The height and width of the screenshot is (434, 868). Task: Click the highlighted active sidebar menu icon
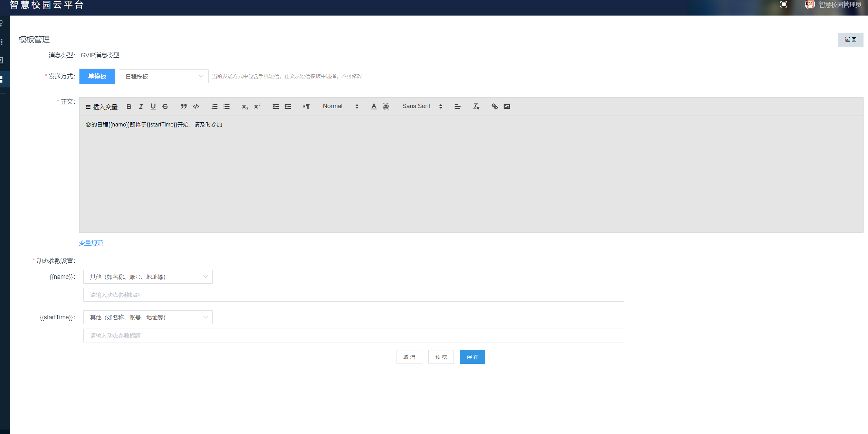click(x=1, y=79)
